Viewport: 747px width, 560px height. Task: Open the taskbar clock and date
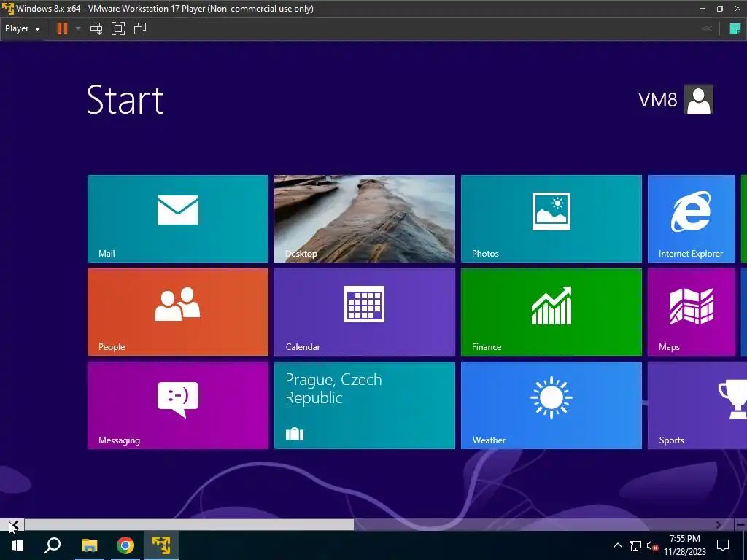tap(684, 545)
